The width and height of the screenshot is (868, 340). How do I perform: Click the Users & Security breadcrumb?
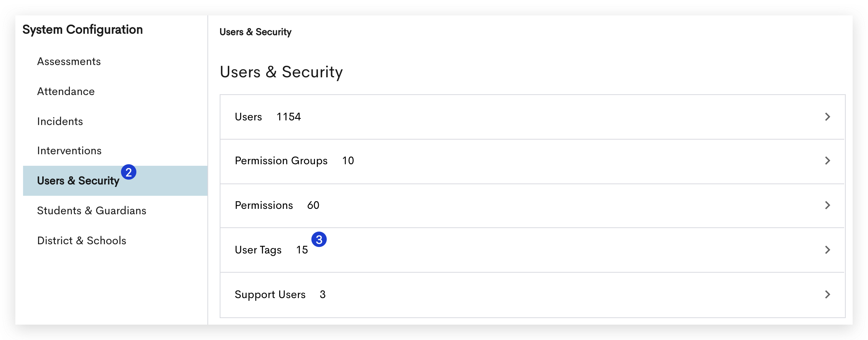point(255,32)
